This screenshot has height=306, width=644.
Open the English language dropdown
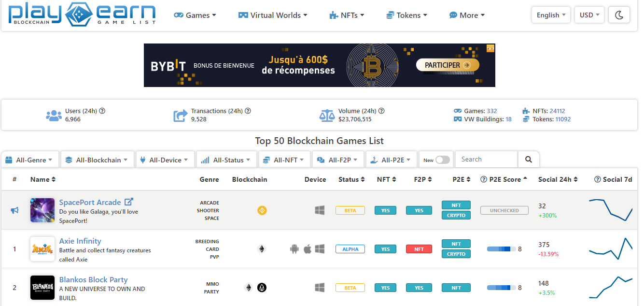[x=551, y=15]
